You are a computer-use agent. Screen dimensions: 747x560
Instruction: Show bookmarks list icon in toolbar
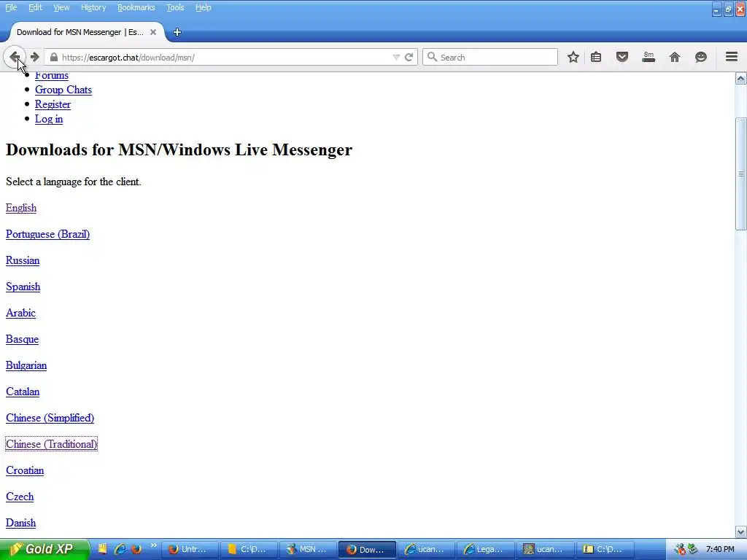(596, 57)
